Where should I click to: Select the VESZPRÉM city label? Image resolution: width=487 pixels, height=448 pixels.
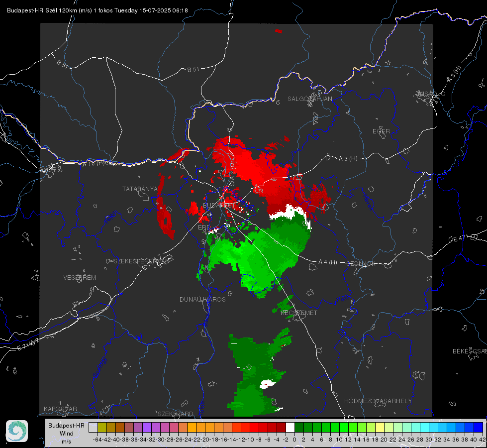click(80, 278)
